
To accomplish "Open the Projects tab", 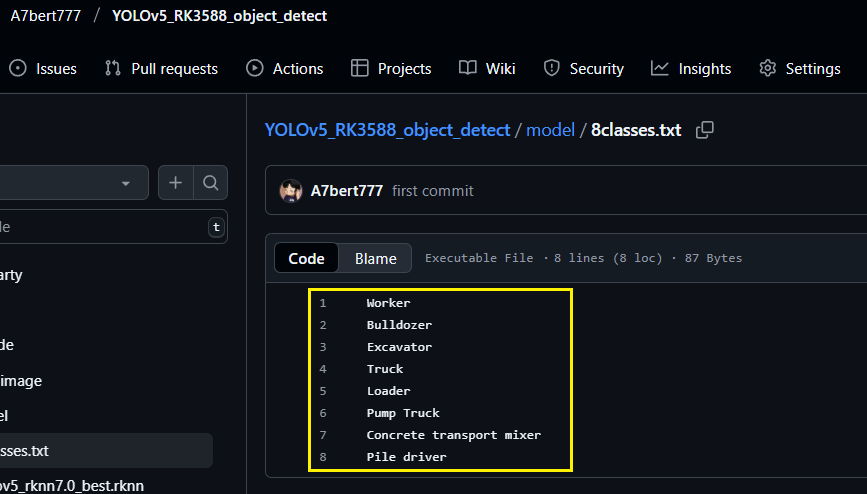I will [x=391, y=69].
